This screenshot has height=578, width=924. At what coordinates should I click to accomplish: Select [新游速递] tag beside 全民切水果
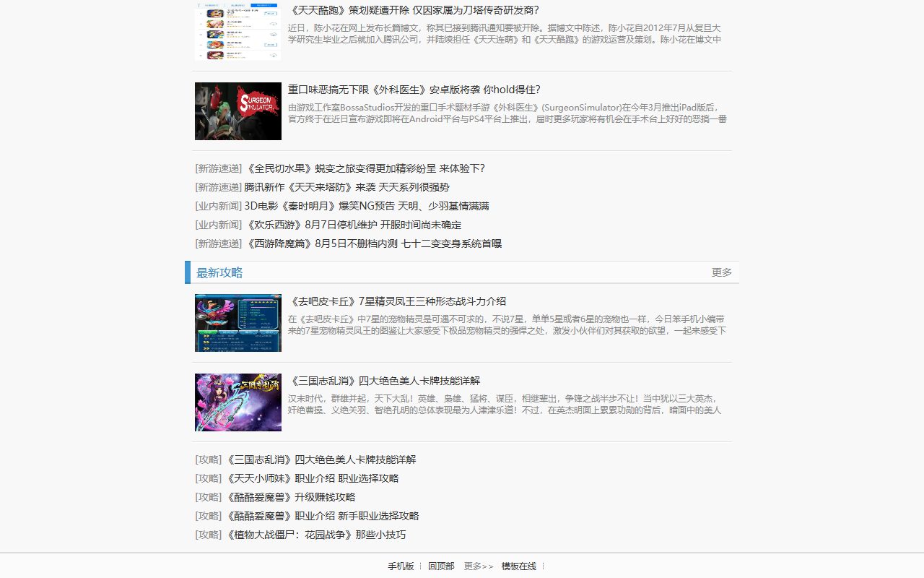coord(218,168)
